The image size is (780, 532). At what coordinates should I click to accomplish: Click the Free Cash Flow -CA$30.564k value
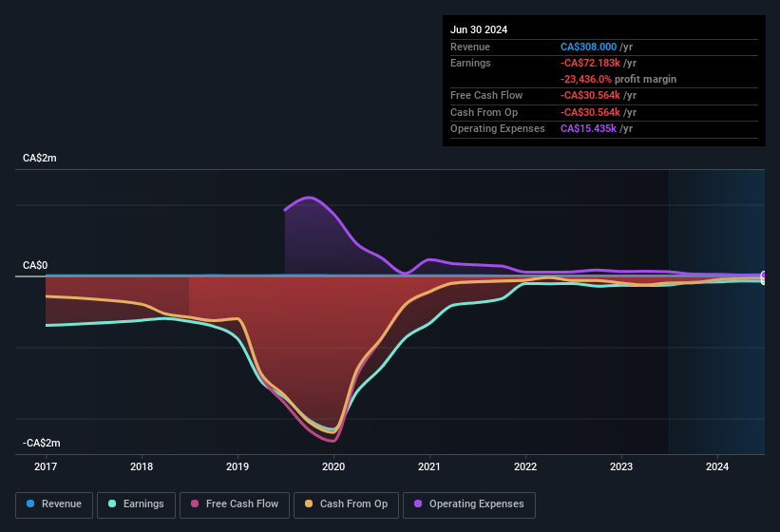point(591,95)
